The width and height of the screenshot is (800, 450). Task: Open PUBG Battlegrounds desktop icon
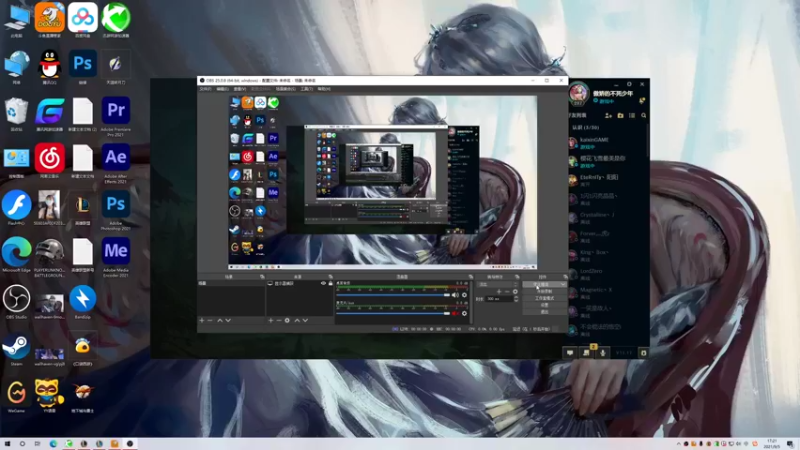(49, 258)
